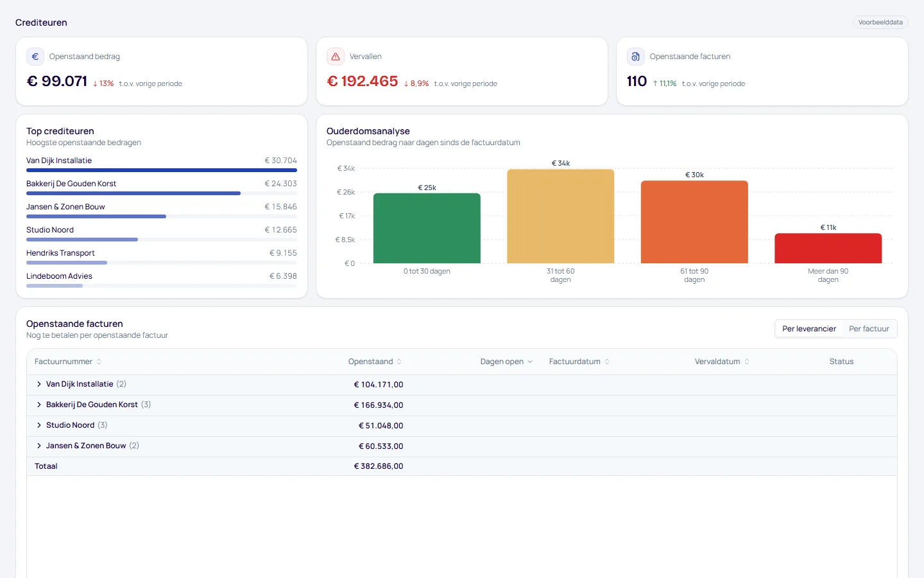Click amount € 60.533,00 in table
The height and width of the screenshot is (578, 924).
pyautogui.click(x=381, y=446)
